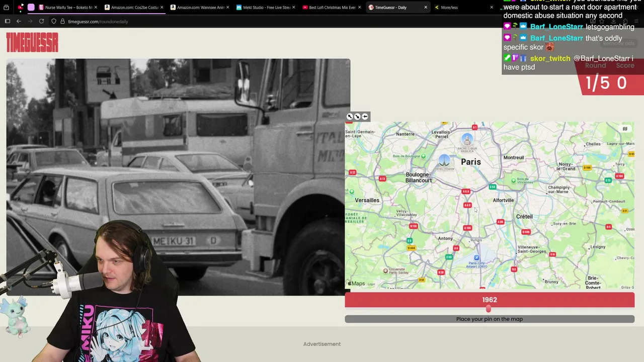This screenshot has width=644, height=362.
Task: Go back with the browser back arrow
Action: pos(19,21)
